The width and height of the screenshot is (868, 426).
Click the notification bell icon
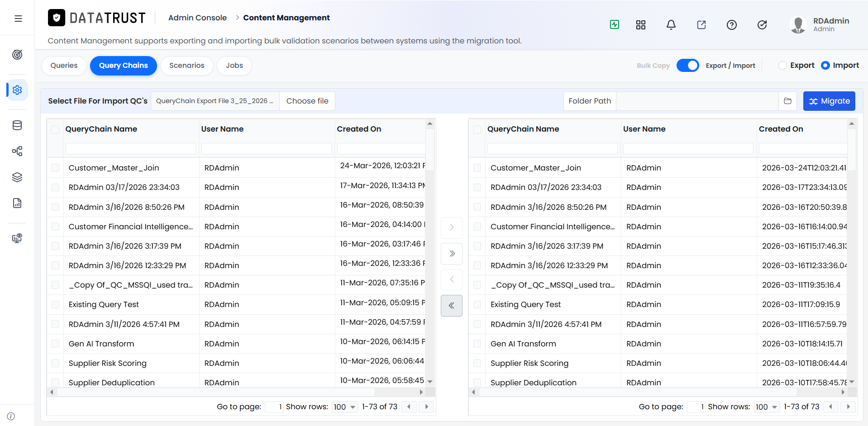671,25
